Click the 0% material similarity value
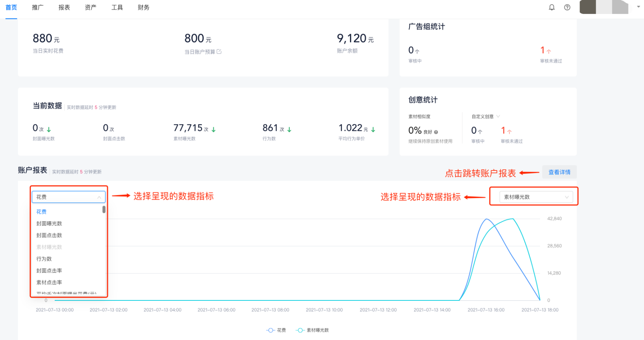644x340 pixels. (415, 130)
